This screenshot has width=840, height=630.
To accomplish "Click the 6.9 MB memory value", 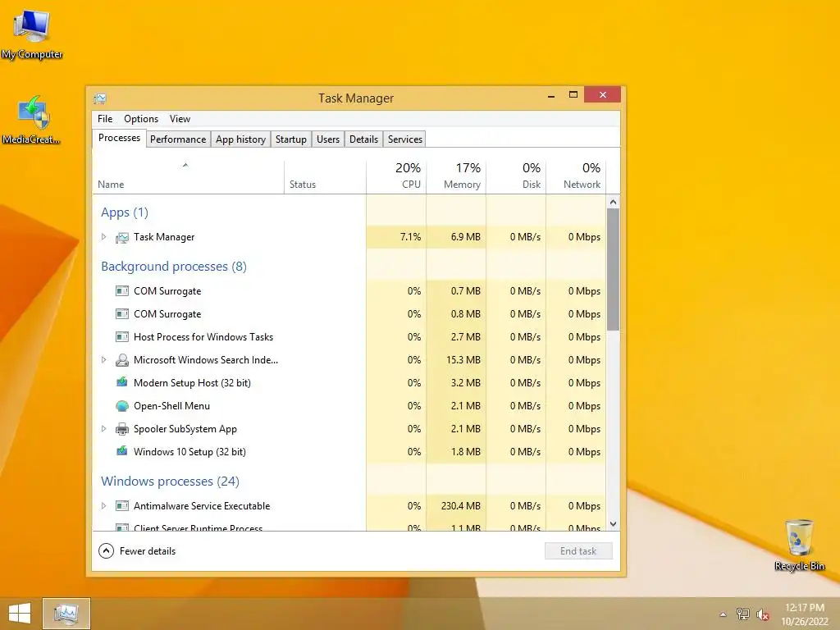I will (466, 237).
